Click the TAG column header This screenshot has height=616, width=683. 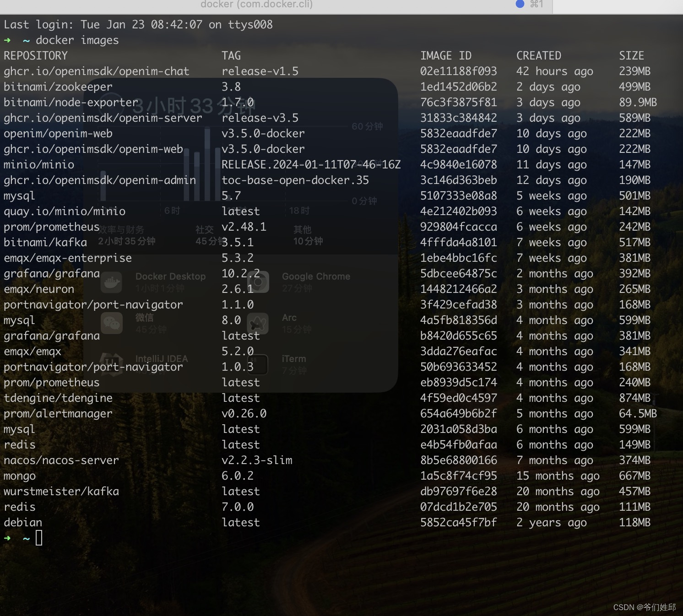pyautogui.click(x=231, y=56)
